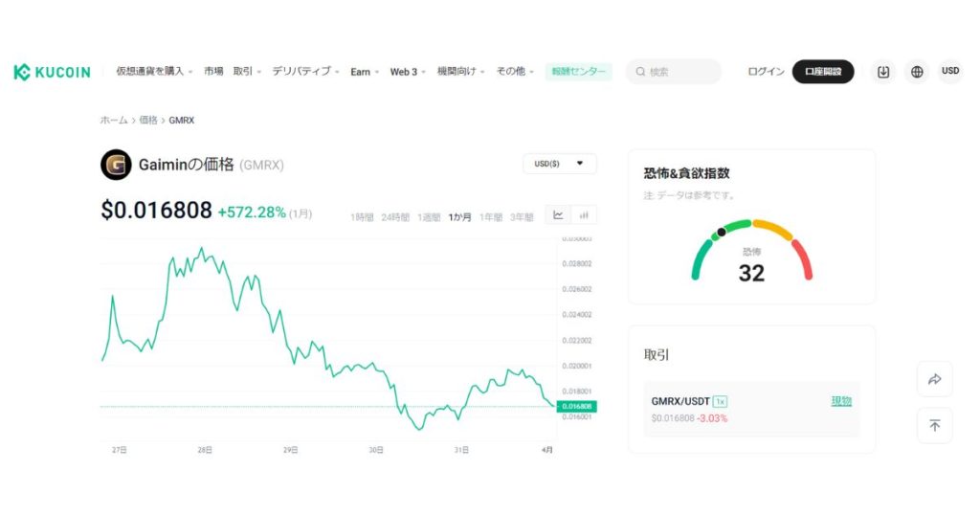Click the Gaimin GMRX coin logo
The image size is (980, 515).
tap(116, 165)
